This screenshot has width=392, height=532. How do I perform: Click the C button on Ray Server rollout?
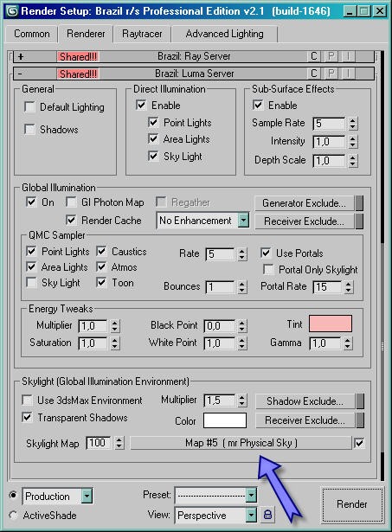click(x=314, y=56)
